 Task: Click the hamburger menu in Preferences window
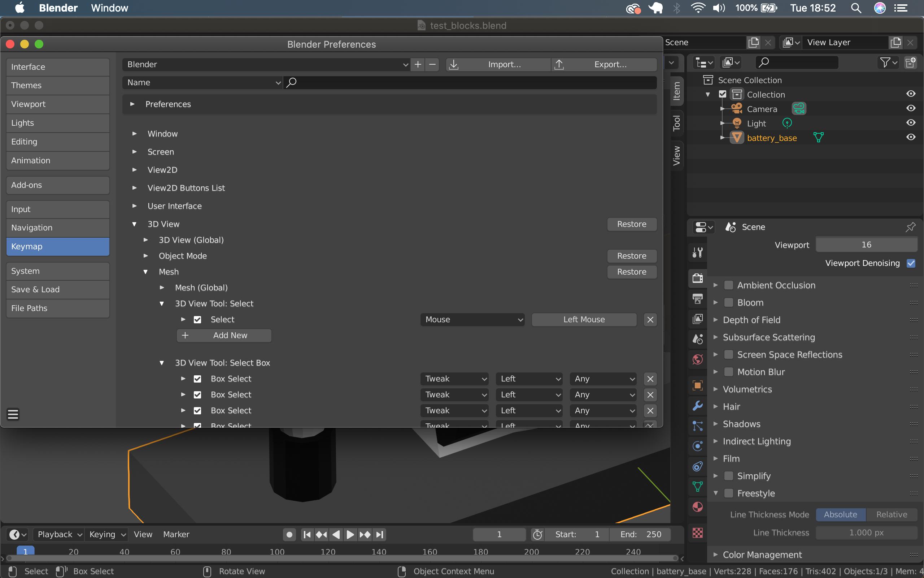point(13,414)
